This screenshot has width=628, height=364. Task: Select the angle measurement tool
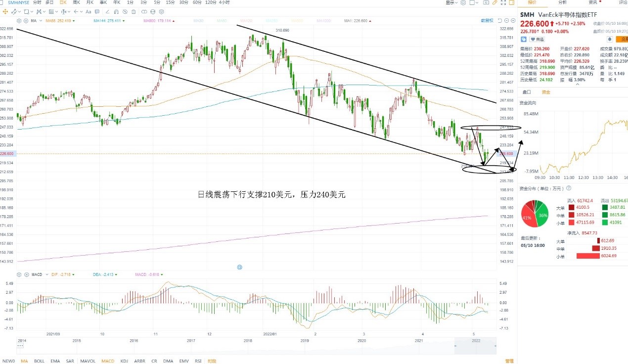[107, 11]
